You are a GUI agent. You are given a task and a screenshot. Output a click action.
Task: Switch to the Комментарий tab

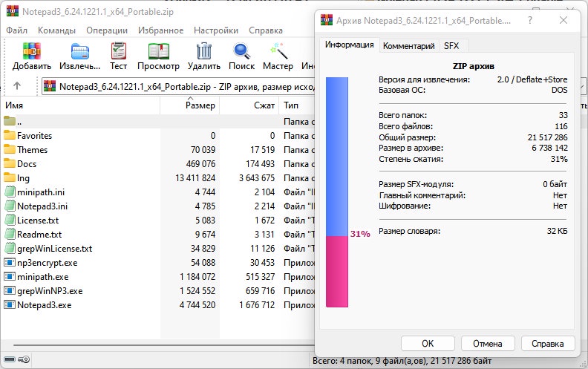click(x=408, y=45)
